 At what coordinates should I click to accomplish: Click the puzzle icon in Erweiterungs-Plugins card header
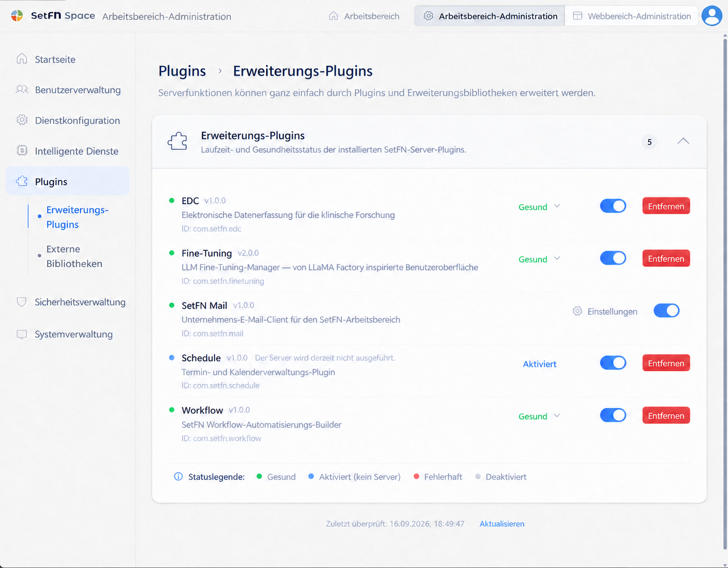pos(178,141)
